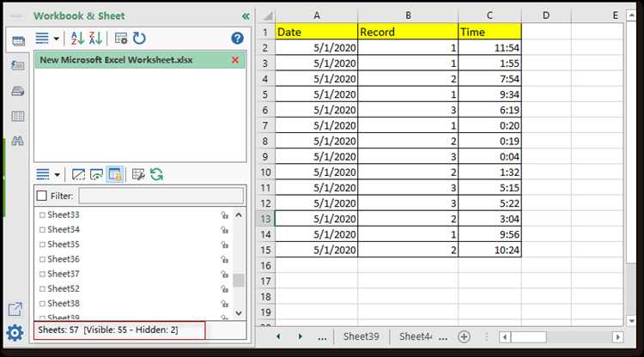Screen dimensions: 644x357
Task: Check the Sheet35 checkbox
Action: 42,245
